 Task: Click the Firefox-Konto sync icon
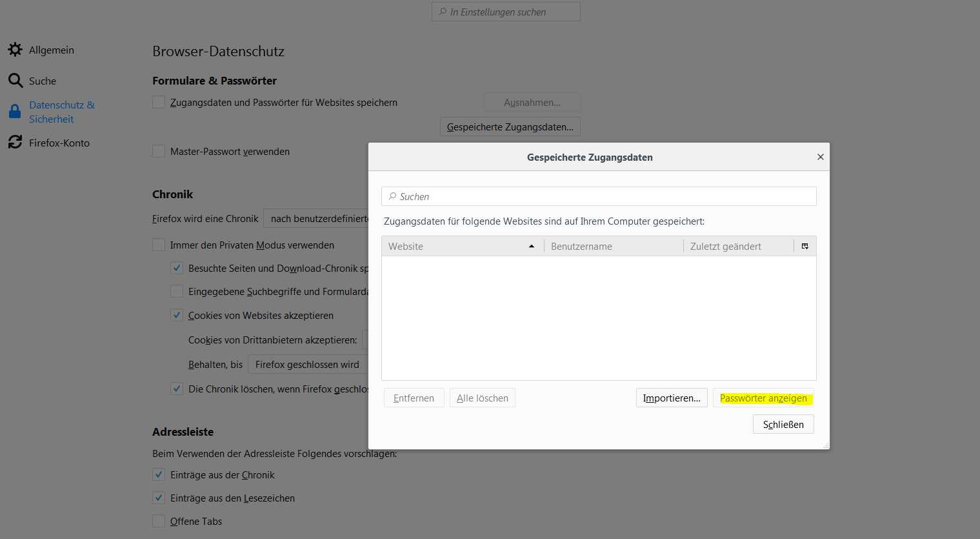pos(15,143)
